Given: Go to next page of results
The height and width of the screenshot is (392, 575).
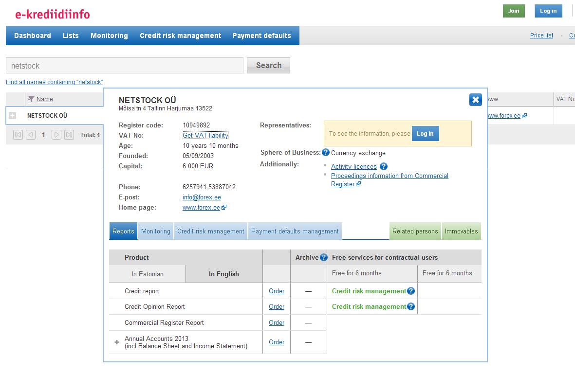Looking at the screenshot, I should click(56, 135).
